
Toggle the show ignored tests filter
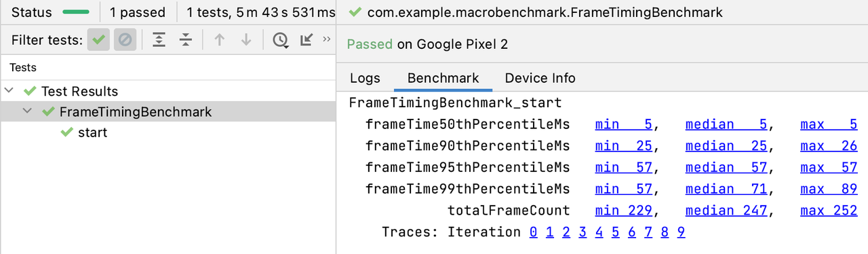(125, 40)
